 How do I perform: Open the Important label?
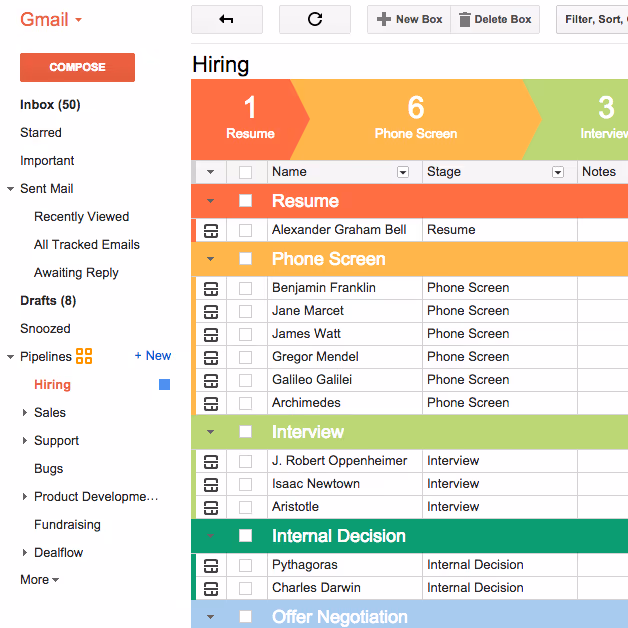click(x=47, y=161)
